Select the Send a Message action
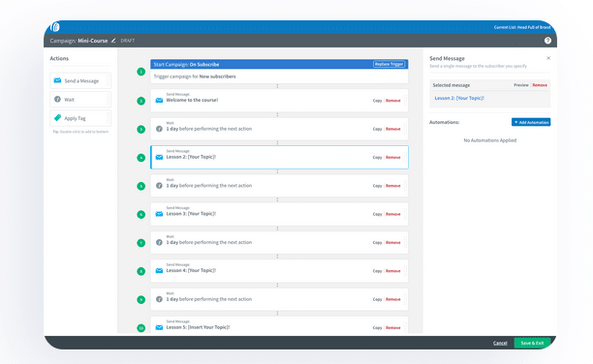The image size is (593, 364). pyautogui.click(x=80, y=81)
